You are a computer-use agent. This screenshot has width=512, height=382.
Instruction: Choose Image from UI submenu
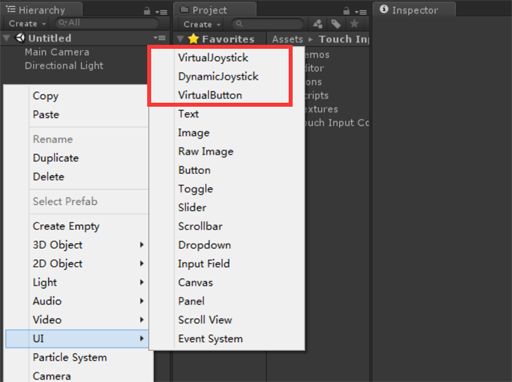pos(194,133)
